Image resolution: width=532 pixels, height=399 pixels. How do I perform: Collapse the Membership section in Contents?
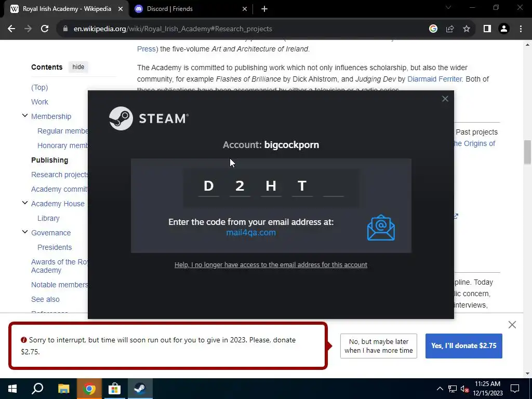click(25, 116)
